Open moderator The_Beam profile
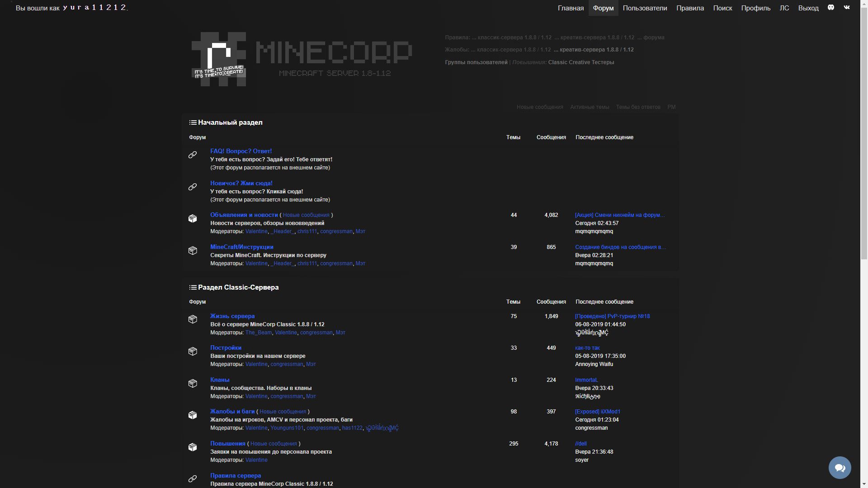The width and height of the screenshot is (868, 488). click(x=259, y=333)
